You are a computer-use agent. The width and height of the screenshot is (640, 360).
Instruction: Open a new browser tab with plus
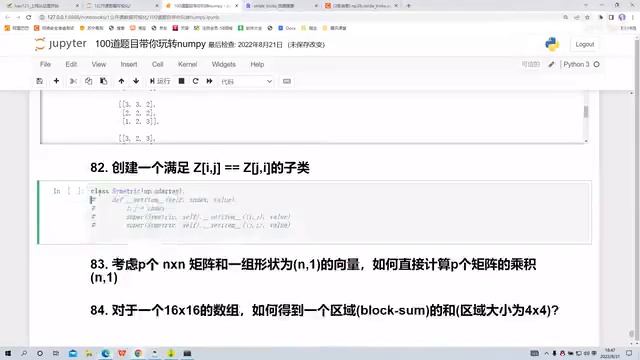point(409,6)
